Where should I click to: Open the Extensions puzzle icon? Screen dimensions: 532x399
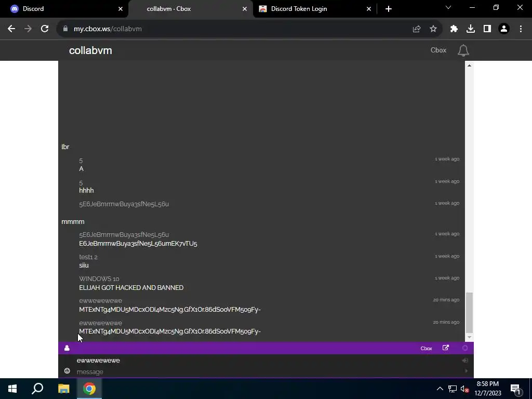tap(454, 29)
